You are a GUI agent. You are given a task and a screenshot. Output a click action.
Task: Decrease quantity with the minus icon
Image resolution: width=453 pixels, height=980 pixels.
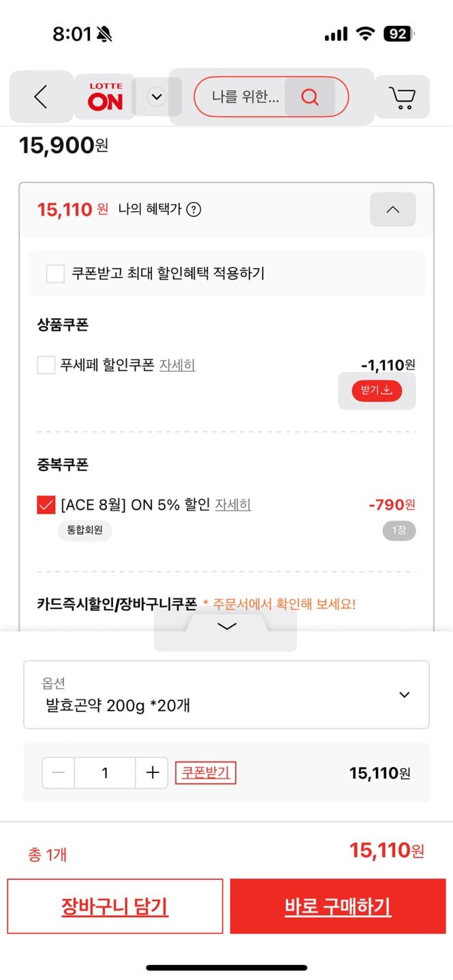[x=59, y=772]
